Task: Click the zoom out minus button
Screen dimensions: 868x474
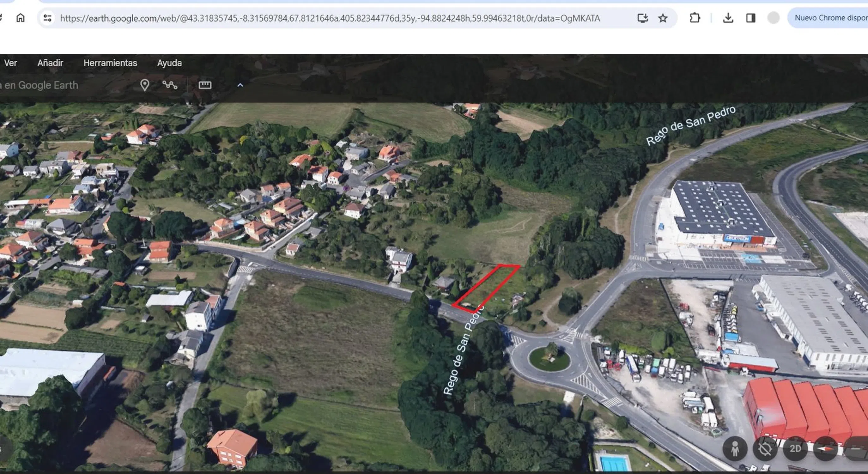Action: 856,449
